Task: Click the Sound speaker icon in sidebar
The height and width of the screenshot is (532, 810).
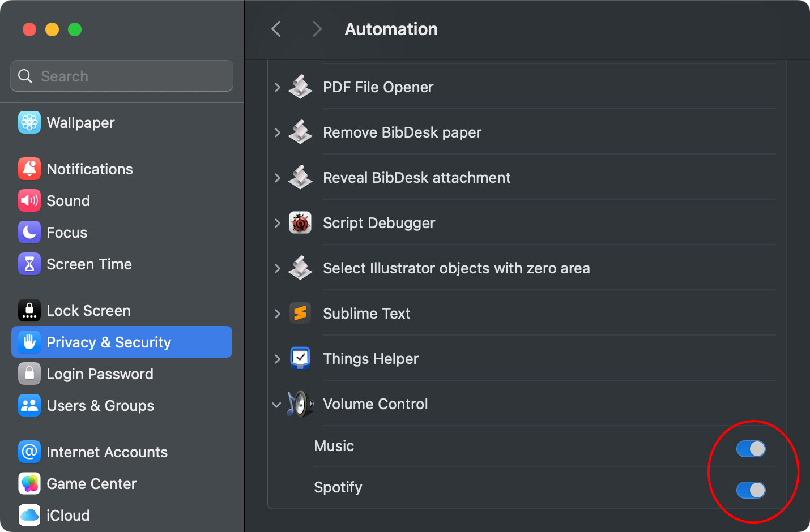Action: coord(29,200)
